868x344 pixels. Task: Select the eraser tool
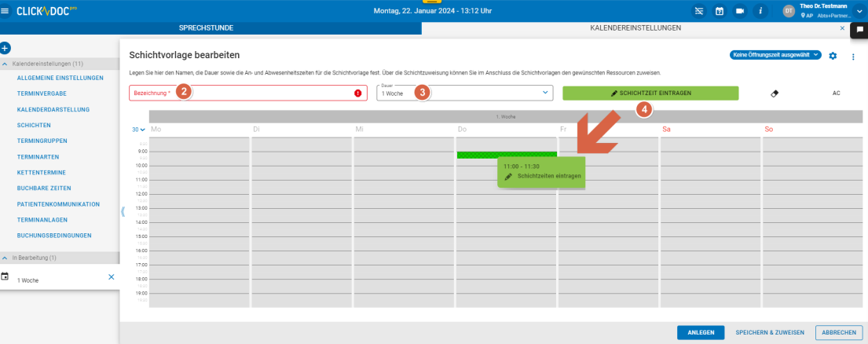click(775, 93)
